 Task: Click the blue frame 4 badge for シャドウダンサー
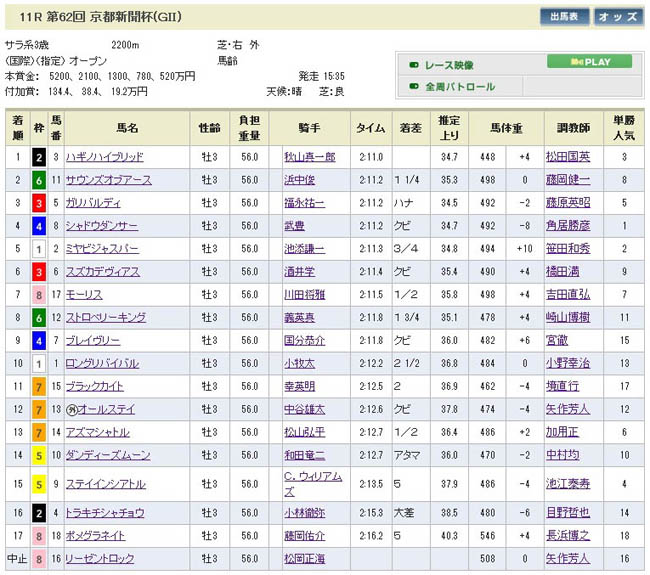pos(38,225)
